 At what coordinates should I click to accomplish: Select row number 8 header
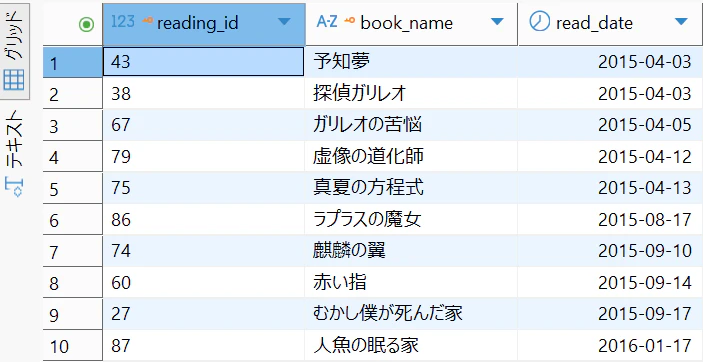(x=73, y=283)
